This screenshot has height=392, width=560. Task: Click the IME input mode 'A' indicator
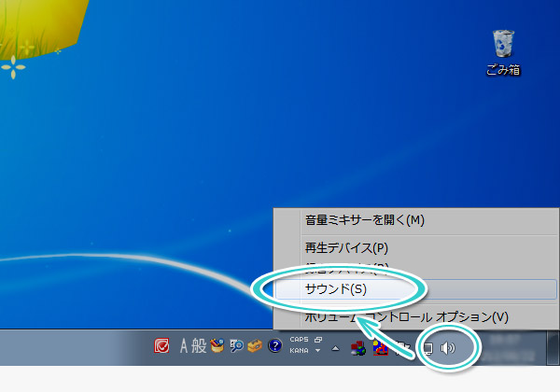[x=184, y=346]
